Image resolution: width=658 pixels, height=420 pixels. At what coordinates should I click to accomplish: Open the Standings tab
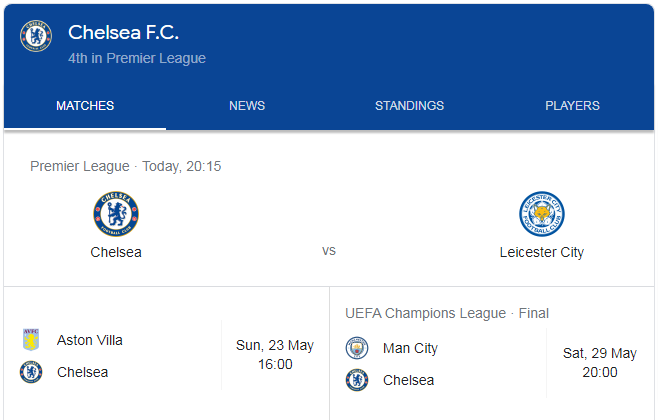pos(410,106)
